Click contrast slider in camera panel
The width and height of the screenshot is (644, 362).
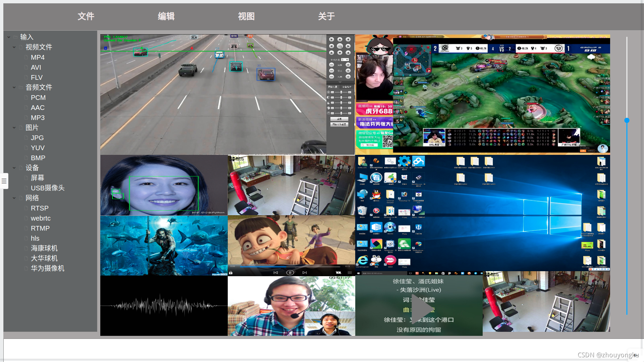[x=341, y=97]
